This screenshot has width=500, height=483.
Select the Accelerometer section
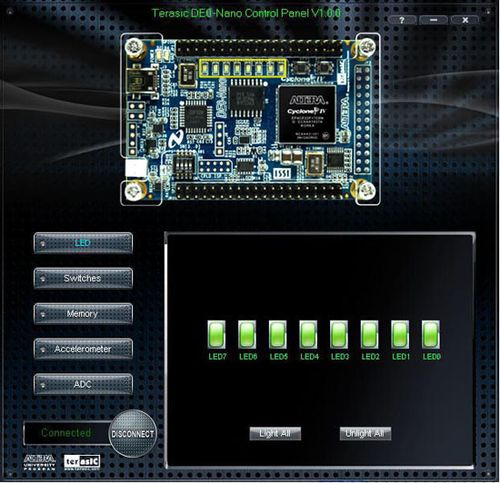[x=83, y=349]
